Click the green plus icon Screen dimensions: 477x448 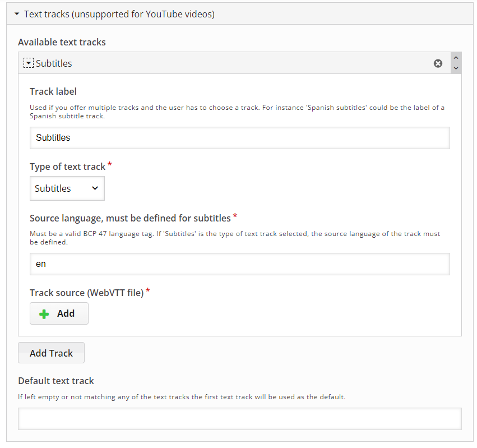[x=44, y=314]
